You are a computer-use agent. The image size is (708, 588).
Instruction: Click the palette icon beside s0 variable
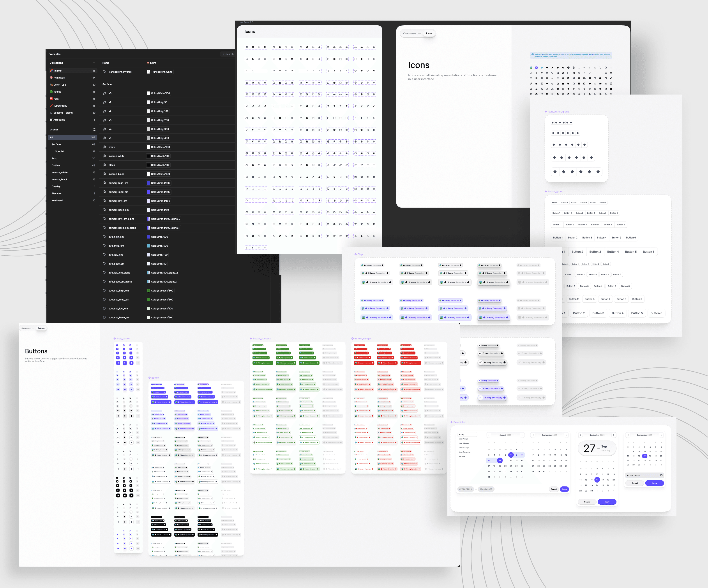(104, 93)
